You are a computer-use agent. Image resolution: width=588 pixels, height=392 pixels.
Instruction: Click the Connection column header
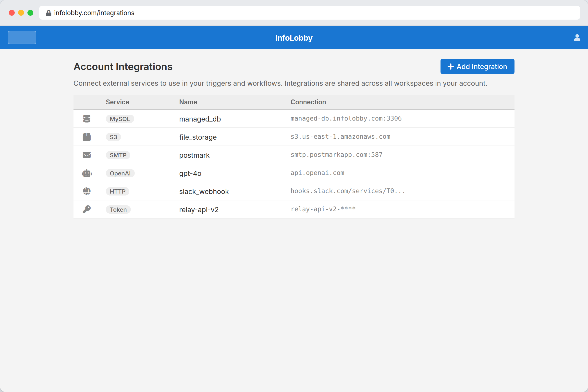pos(308,102)
